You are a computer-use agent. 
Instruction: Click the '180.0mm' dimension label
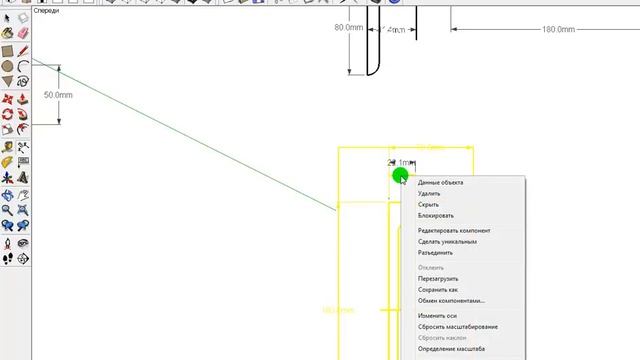(558, 29)
